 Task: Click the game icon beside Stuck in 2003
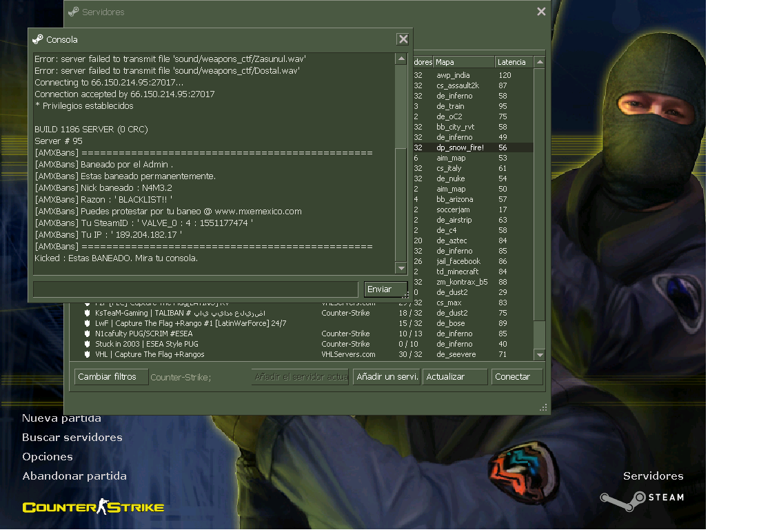(87, 344)
